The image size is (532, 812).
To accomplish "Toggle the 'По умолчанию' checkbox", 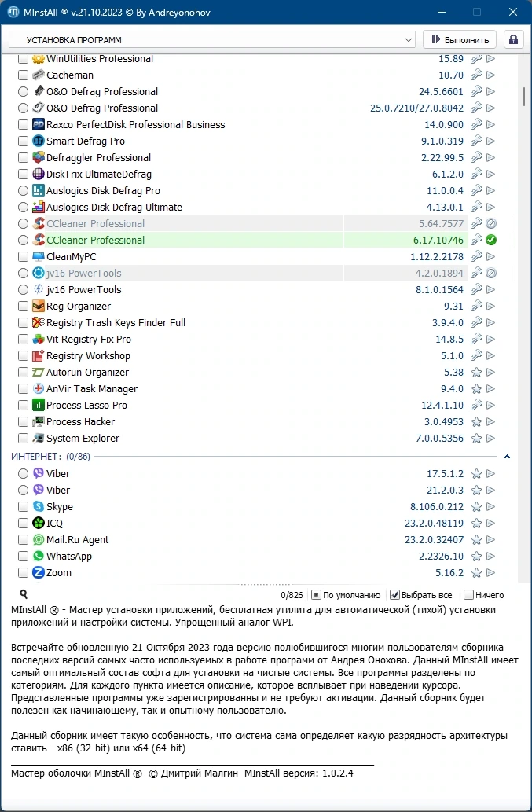I will [316, 595].
